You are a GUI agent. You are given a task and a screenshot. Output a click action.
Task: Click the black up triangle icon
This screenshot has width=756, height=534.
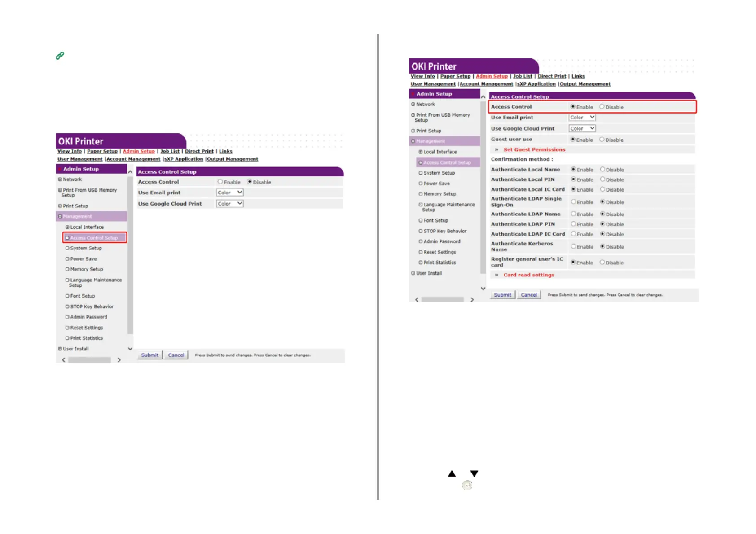(x=452, y=473)
